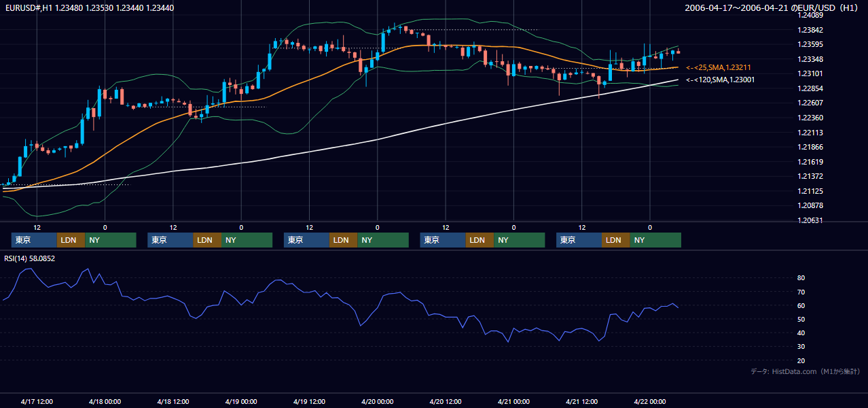Select the 4/21 00:00 time axis label
The image size is (868, 408).
(513, 402)
